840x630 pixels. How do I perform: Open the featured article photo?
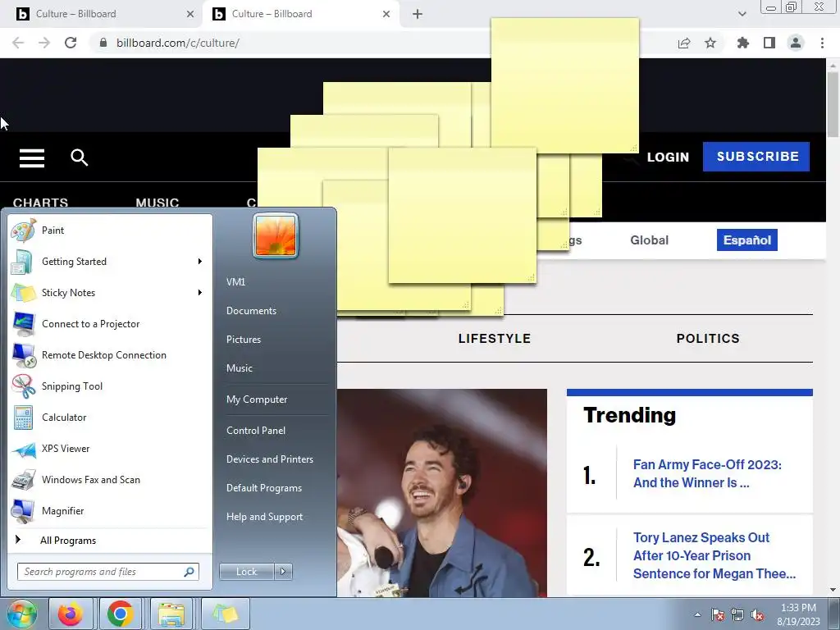tap(442, 493)
